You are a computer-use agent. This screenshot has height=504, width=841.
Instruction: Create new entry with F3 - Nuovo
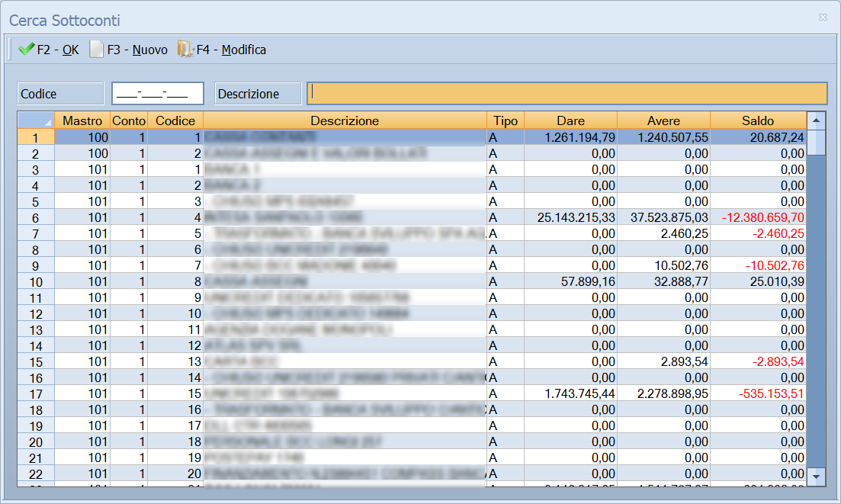pyautogui.click(x=129, y=50)
